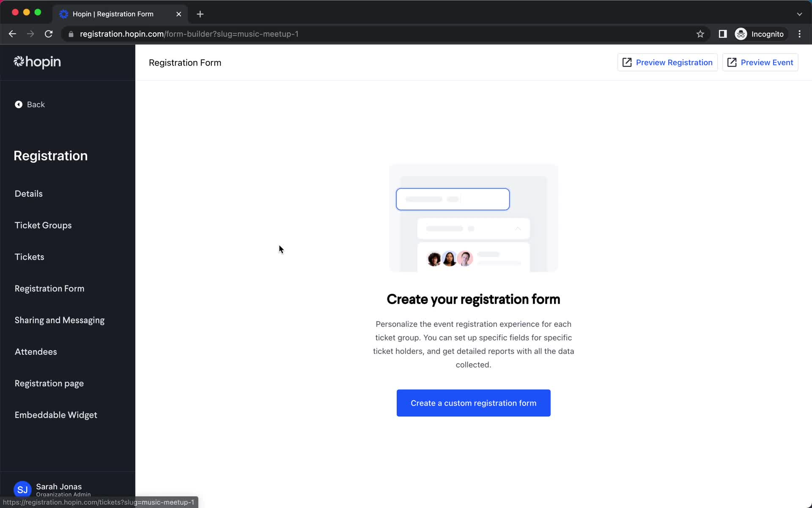Open the Sharing and Messaging section
The image size is (812, 508).
tap(60, 320)
